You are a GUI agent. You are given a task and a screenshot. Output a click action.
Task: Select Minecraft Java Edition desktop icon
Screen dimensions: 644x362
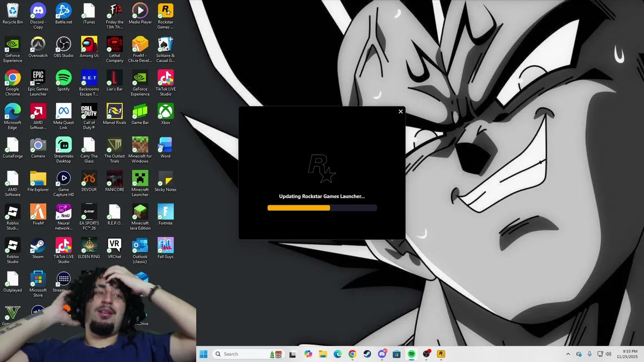pyautogui.click(x=140, y=217)
